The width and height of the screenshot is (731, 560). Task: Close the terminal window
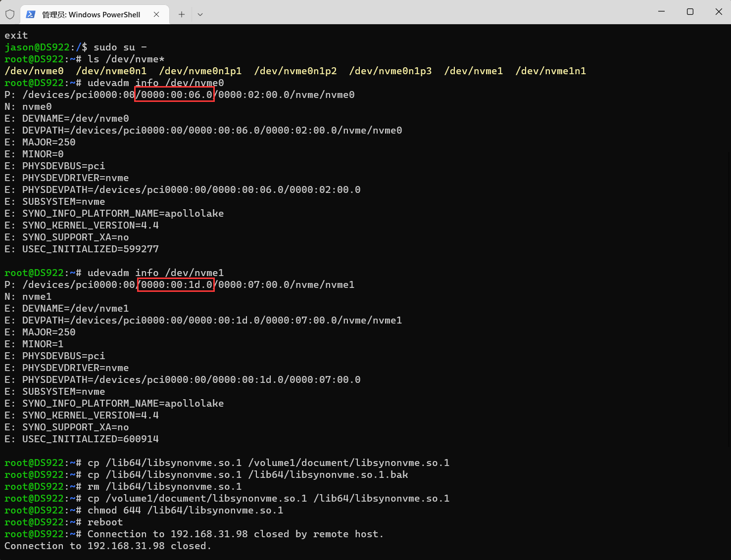(719, 11)
